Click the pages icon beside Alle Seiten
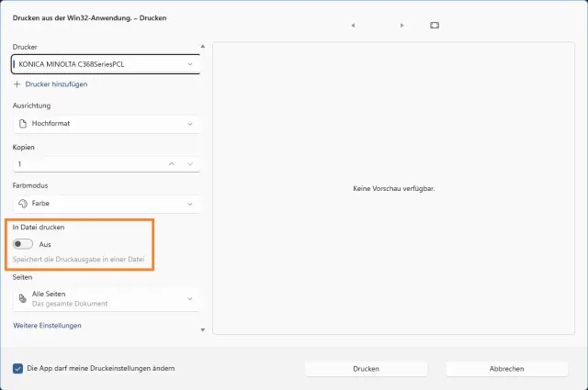Screen dimensions: 588x390 pos(23,298)
